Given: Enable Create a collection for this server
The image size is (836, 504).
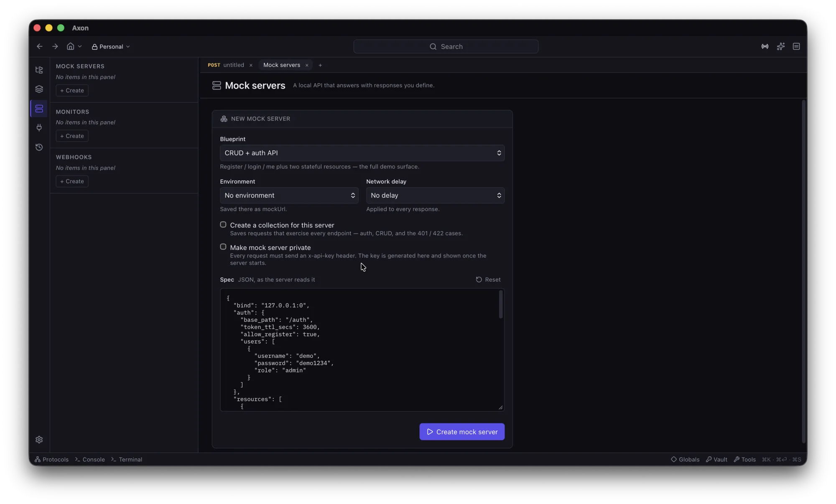Looking at the screenshot, I should click(223, 225).
